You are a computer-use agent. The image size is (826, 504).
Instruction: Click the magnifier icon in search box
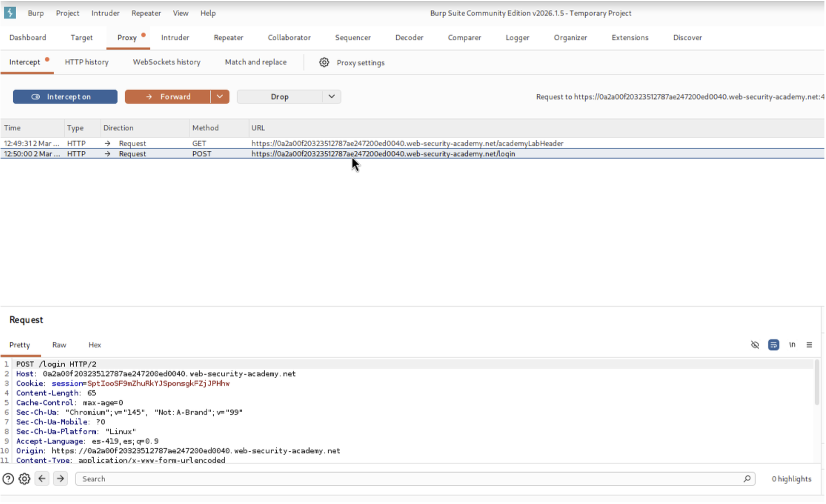pyautogui.click(x=747, y=479)
